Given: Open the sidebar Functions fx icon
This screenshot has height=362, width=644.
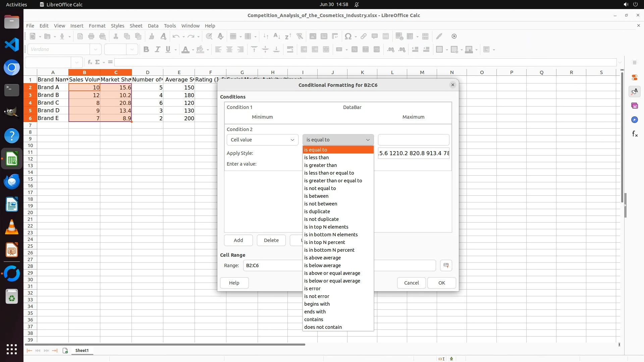Looking at the screenshot, I should click(634, 134).
